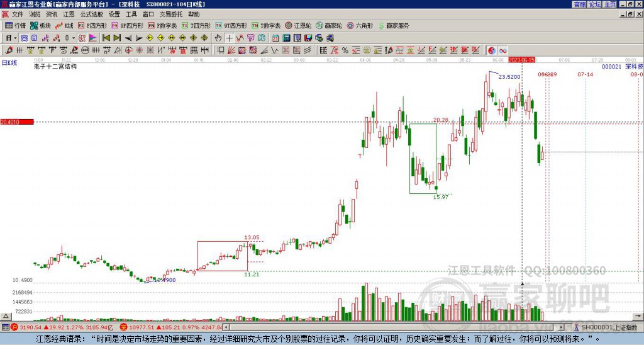This screenshot has height=345, width=644.
Task: Open the 帮助 menu
Action: (194, 14)
